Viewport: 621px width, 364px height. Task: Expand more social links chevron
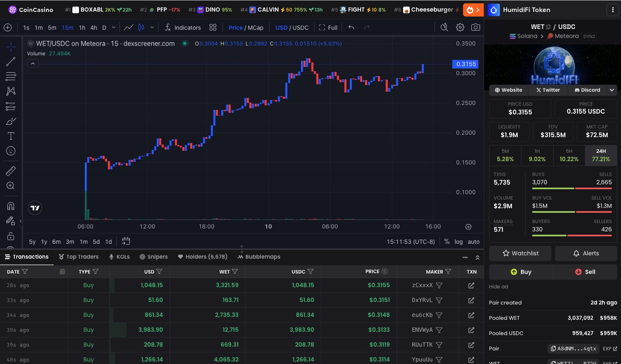click(611, 90)
